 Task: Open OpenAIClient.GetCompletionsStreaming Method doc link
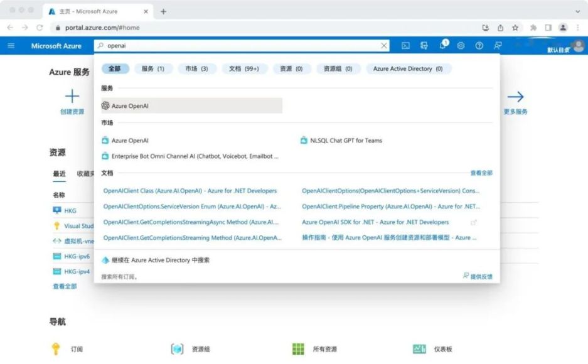[x=193, y=238]
